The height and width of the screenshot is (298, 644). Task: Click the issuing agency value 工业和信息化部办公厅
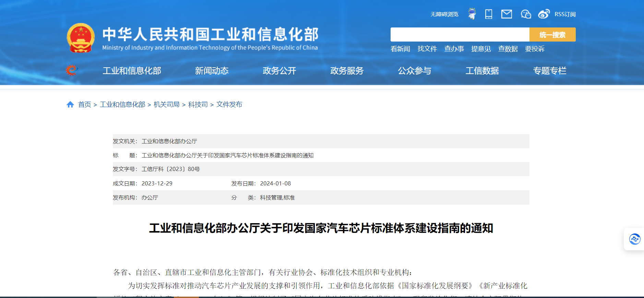pos(169,141)
